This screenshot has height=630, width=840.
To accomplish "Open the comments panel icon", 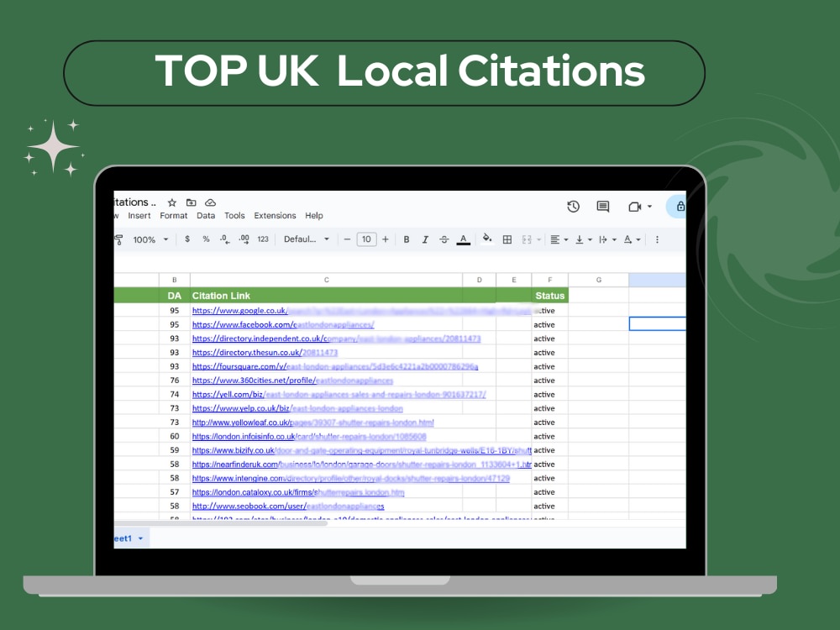I will (602, 207).
